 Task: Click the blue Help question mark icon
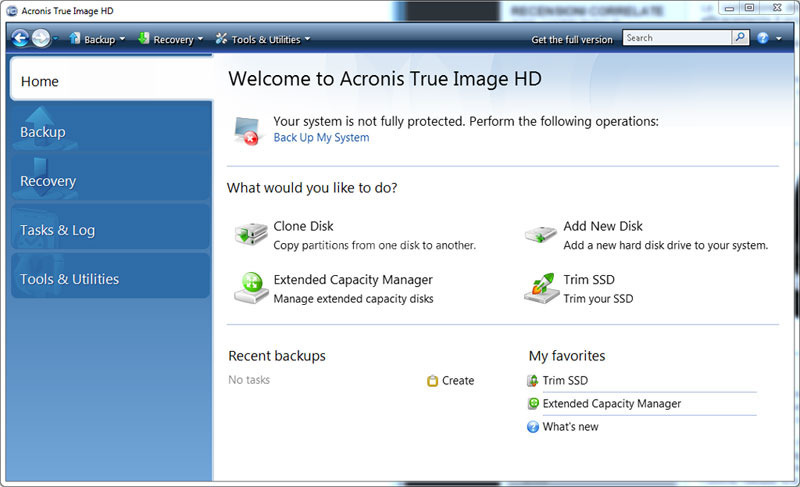pos(763,38)
